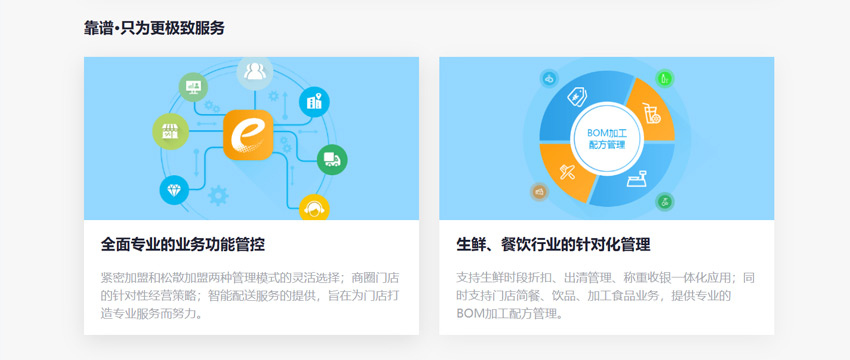Click the BOM加工配方管理 center circle
Viewport: 850px width, 360px height.
(x=607, y=139)
